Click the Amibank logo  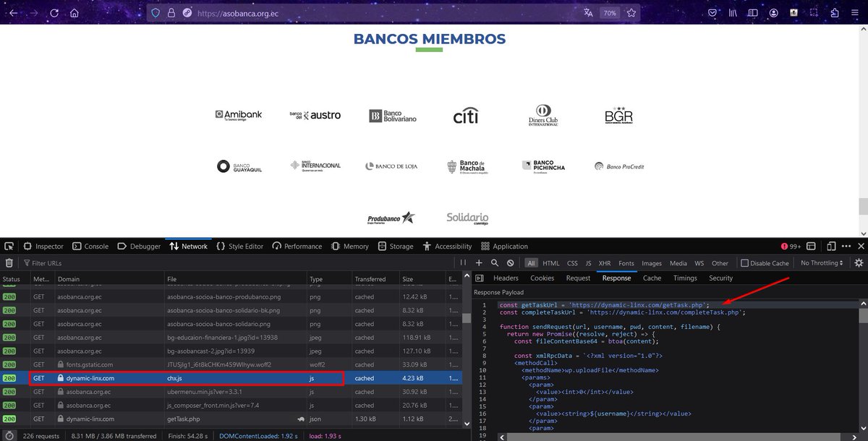239,115
